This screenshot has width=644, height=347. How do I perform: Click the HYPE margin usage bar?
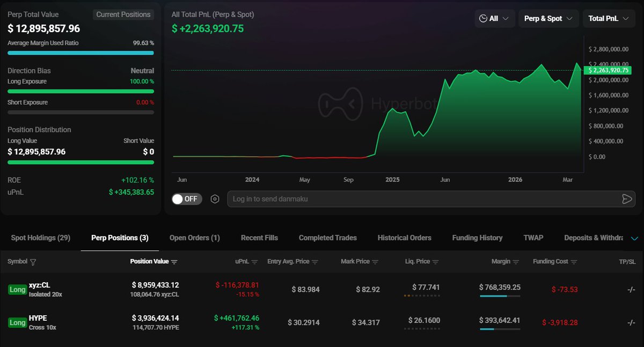pos(500,329)
